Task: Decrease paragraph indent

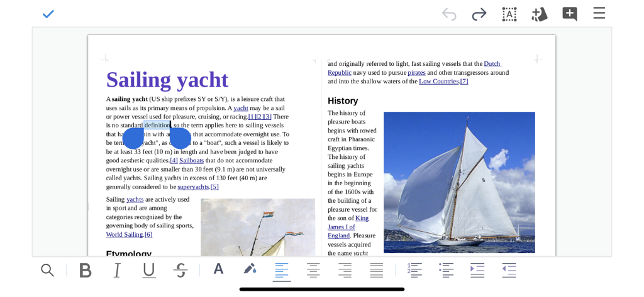Action: [x=509, y=271]
